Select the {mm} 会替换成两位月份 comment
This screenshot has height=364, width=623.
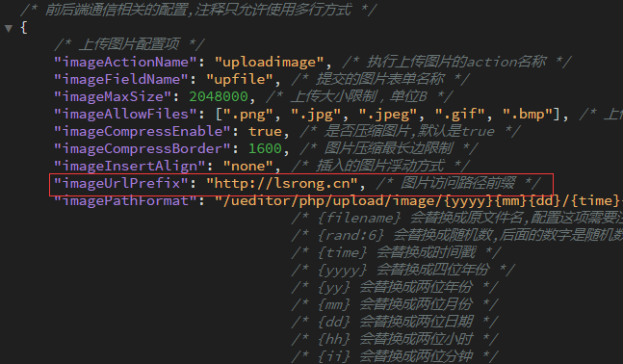coord(395,305)
